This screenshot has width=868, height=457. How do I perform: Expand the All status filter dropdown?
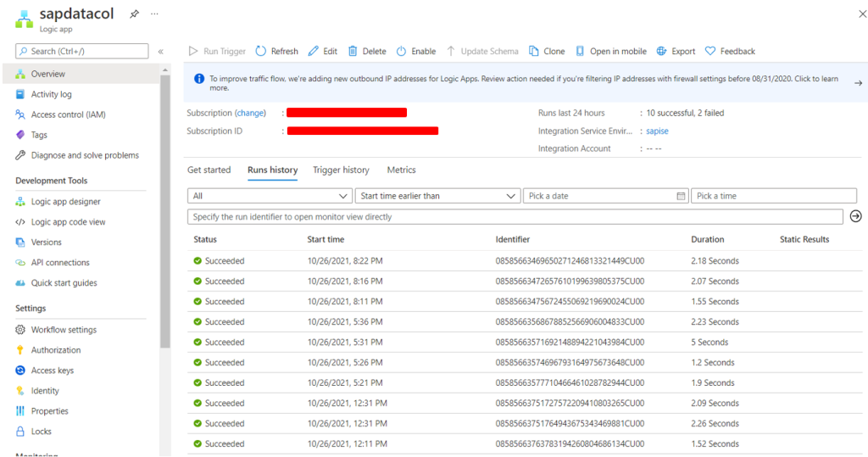tap(270, 196)
